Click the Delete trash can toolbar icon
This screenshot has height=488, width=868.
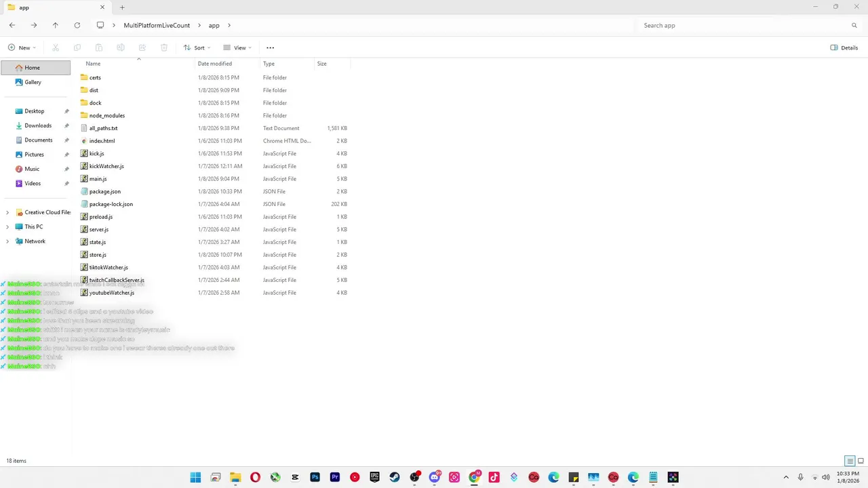tap(164, 48)
